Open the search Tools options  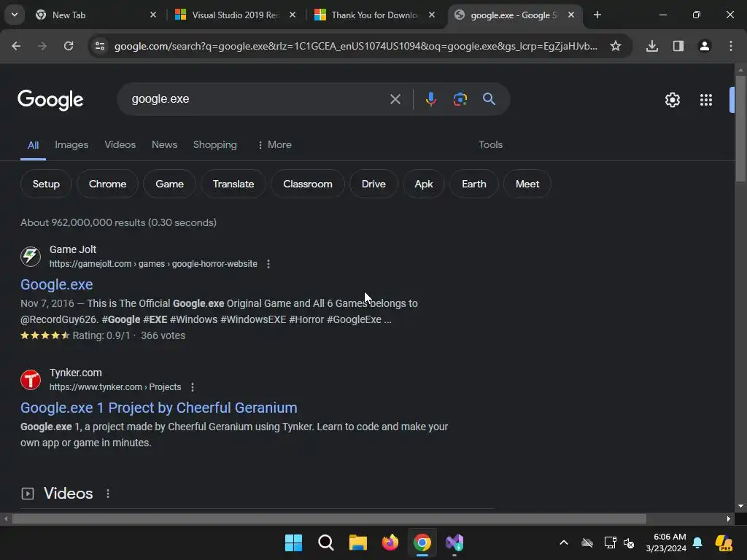coord(491,145)
